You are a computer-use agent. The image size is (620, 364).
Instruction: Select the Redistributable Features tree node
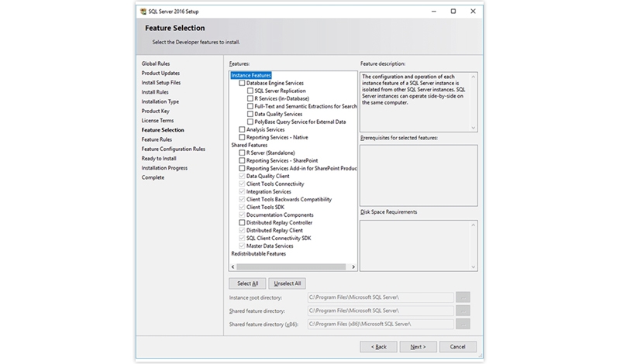point(258,253)
